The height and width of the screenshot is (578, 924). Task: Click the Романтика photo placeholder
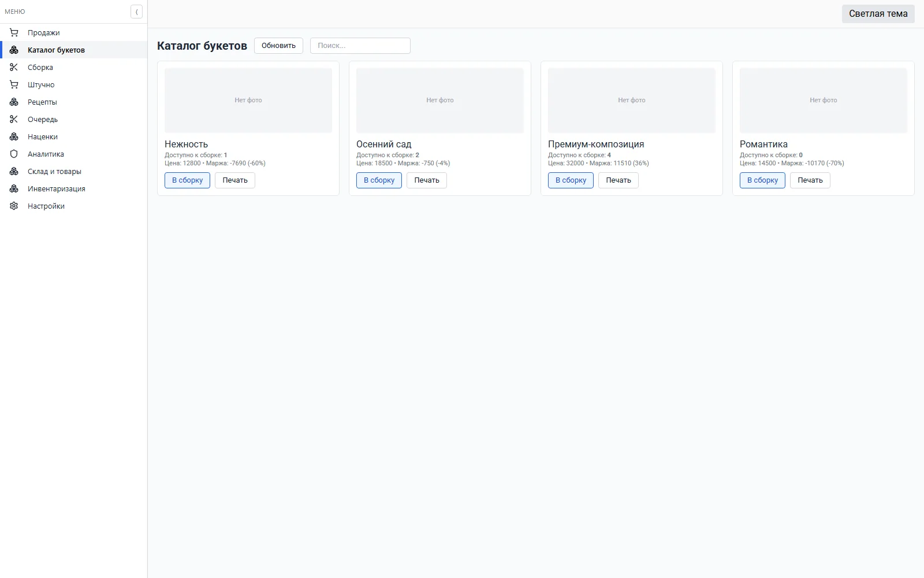click(x=824, y=101)
